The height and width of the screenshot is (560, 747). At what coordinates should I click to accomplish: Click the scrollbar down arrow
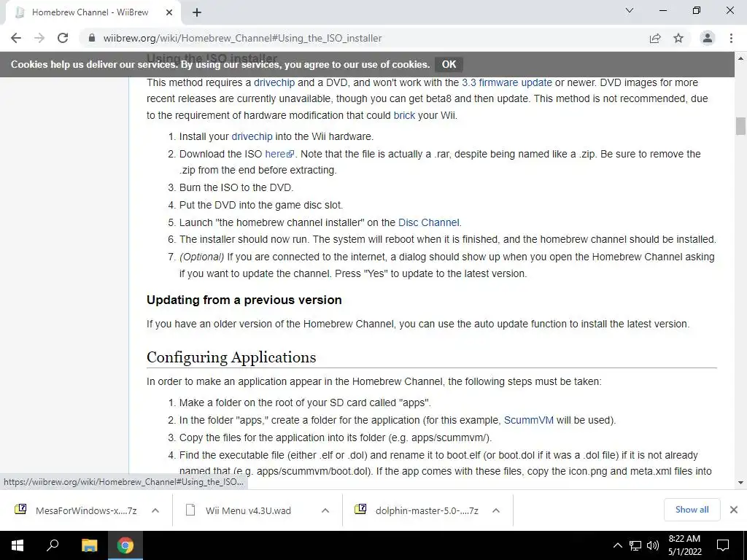click(740, 483)
